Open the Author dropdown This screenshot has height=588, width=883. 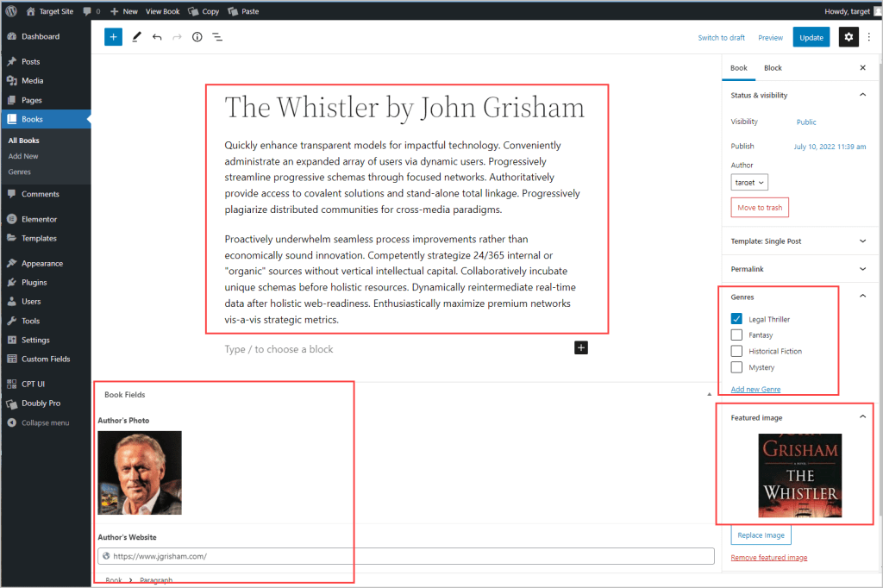point(748,182)
